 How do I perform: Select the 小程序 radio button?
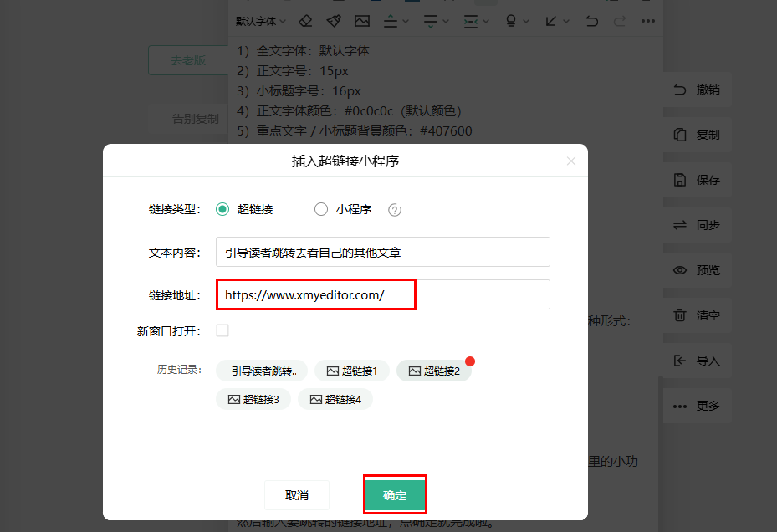click(321, 209)
